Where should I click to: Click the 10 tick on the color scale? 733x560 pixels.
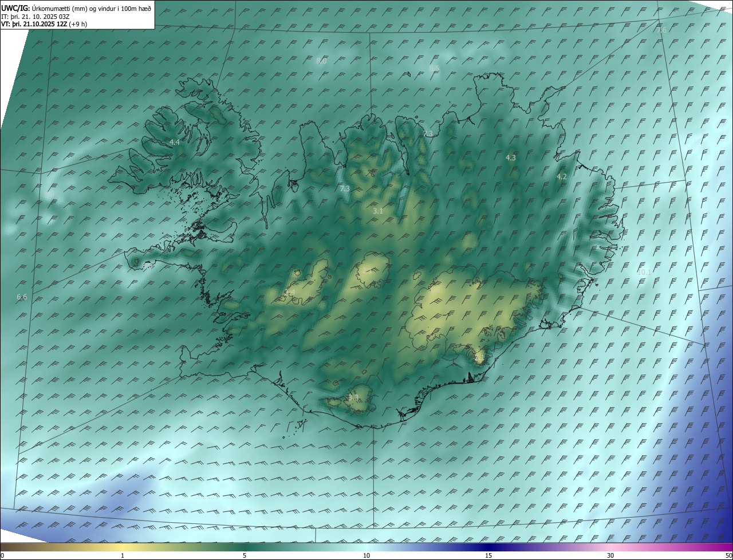click(x=366, y=556)
